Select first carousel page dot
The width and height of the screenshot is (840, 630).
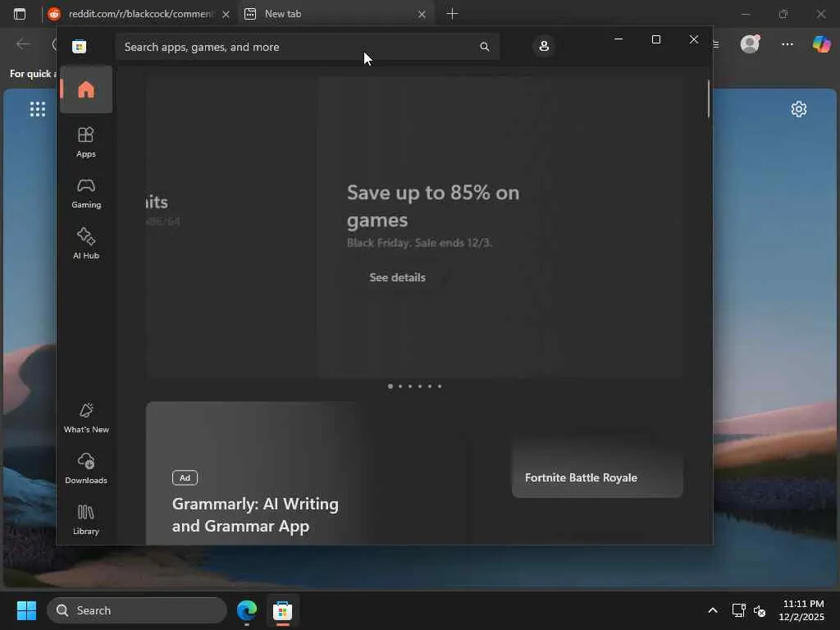click(390, 386)
